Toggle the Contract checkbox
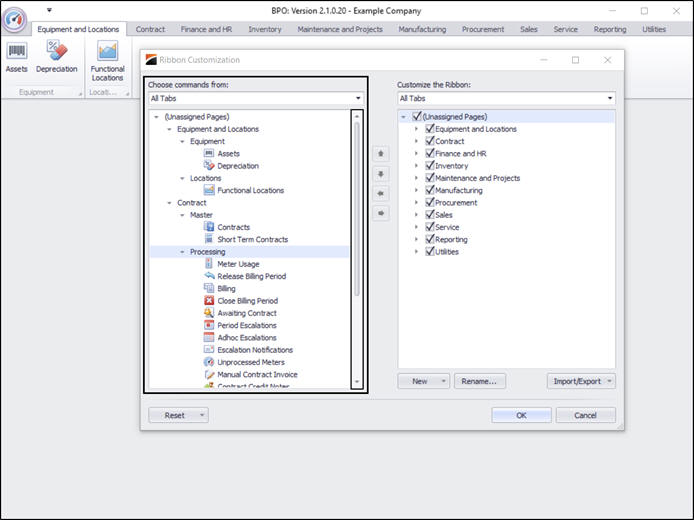The width and height of the screenshot is (694, 520). [429, 141]
